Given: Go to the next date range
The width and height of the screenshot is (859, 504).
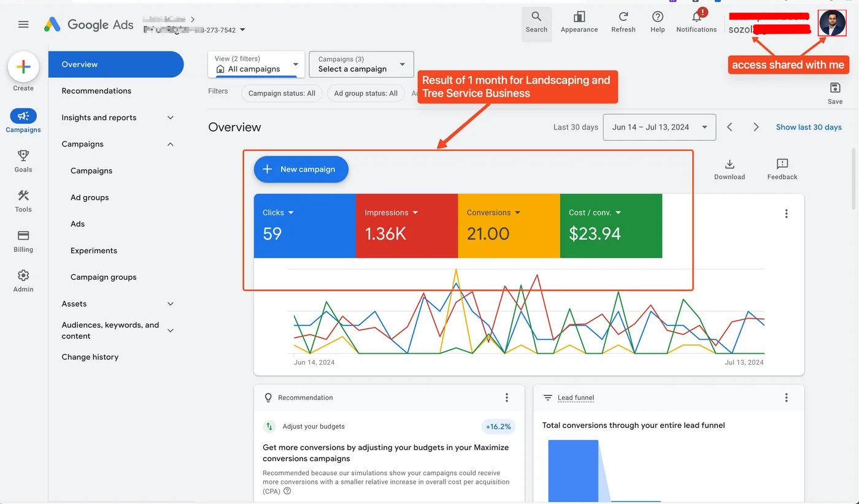Looking at the screenshot, I should click(x=756, y=127).
